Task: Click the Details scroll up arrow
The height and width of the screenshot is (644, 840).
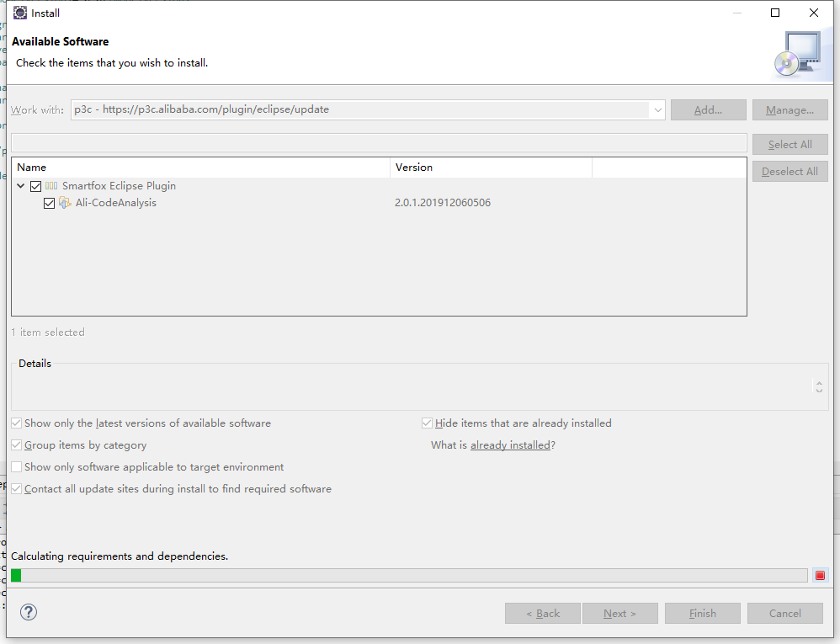Action: [x=819, y=383]
